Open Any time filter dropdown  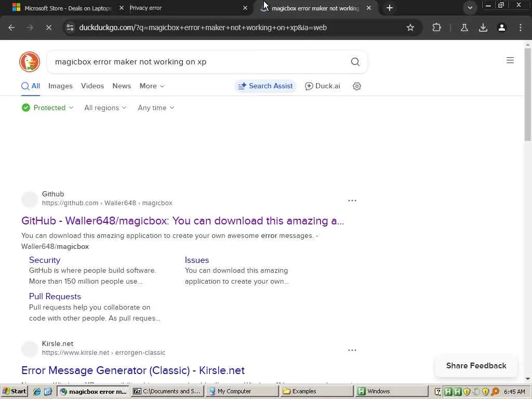point(156,108)
